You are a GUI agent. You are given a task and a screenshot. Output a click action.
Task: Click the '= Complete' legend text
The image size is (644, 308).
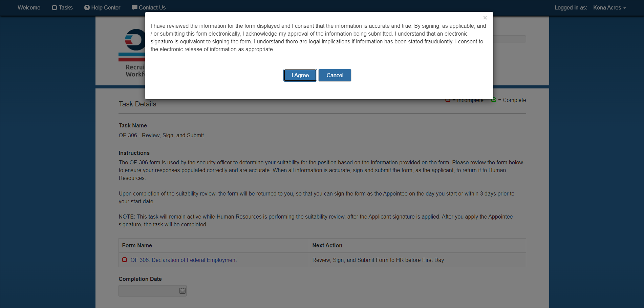tap(512, 100)
